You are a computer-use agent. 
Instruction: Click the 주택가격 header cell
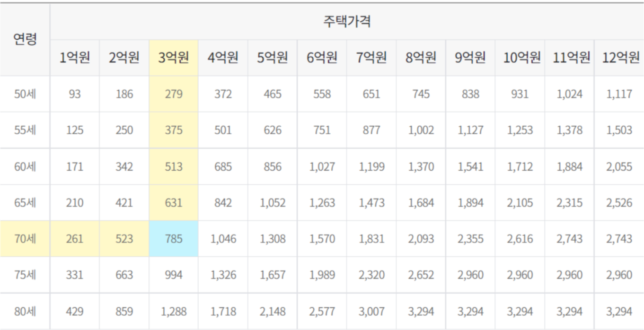tap(347, 22)
